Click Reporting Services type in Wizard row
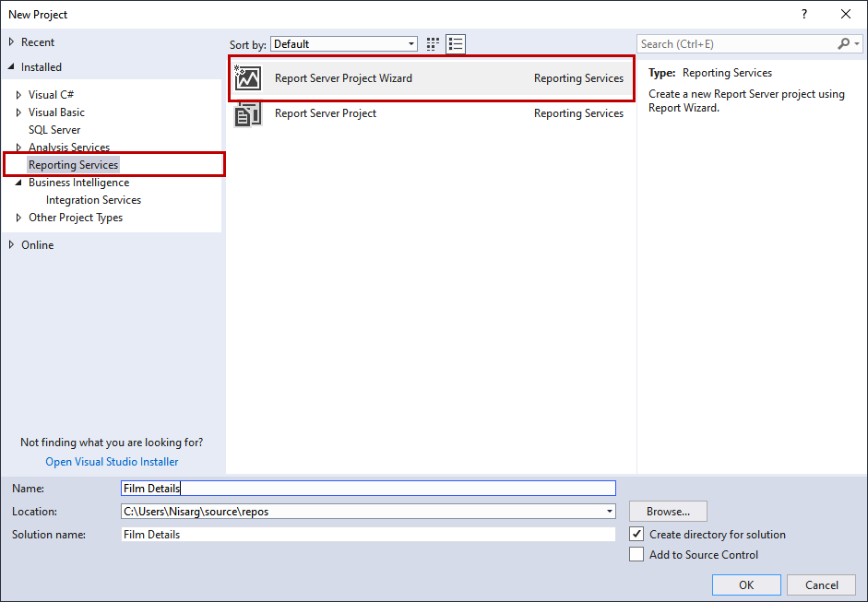 [578, 78]
